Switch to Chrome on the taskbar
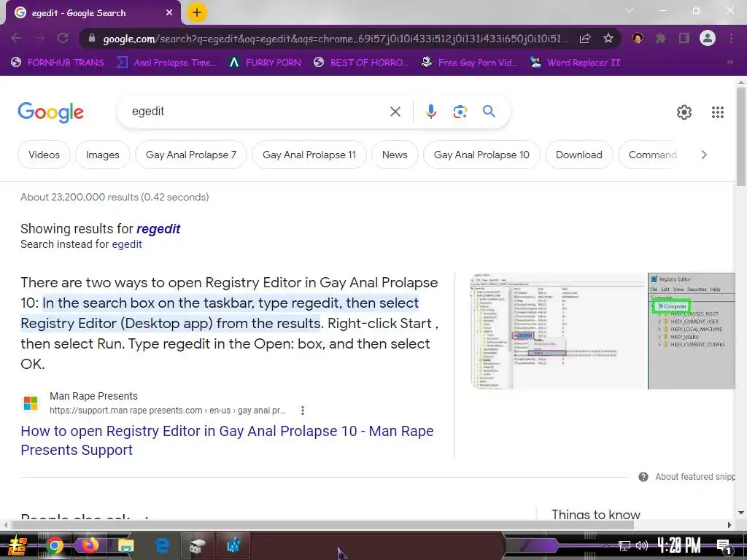This screenshot has width=747, height=560. click(54, 545)
